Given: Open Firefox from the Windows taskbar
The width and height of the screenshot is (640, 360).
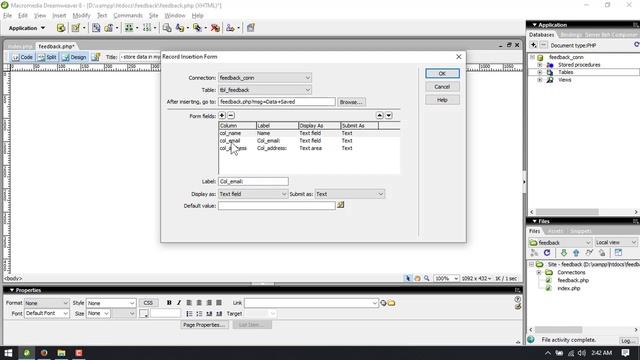Looking at the screenshot, I should pyautogui.click(x=44, y=353).
